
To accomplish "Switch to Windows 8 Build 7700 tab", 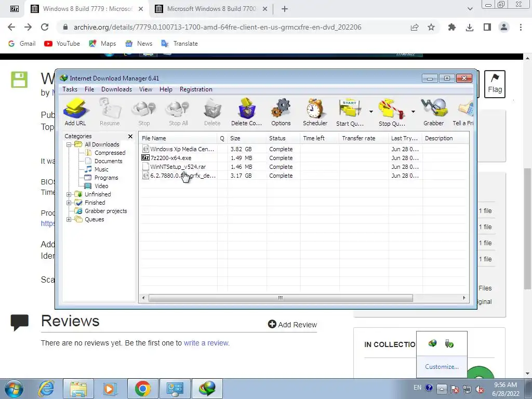I will click(210, 9).
